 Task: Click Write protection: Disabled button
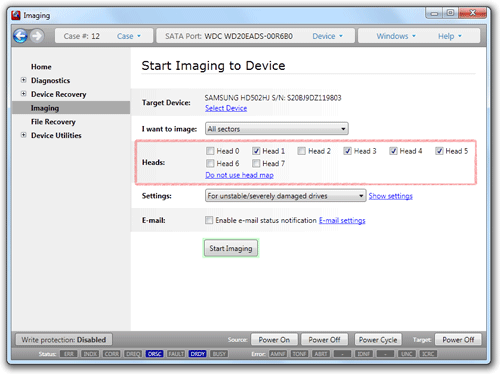point(64,340)
